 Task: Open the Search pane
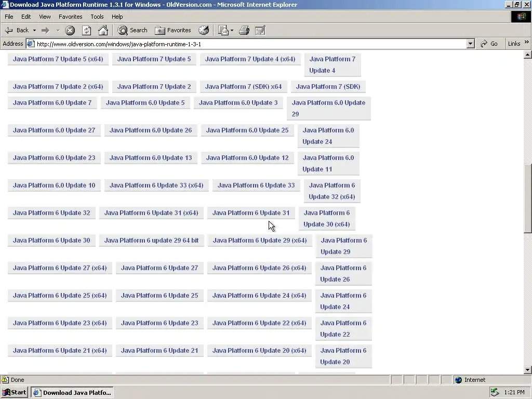(132, 30)
